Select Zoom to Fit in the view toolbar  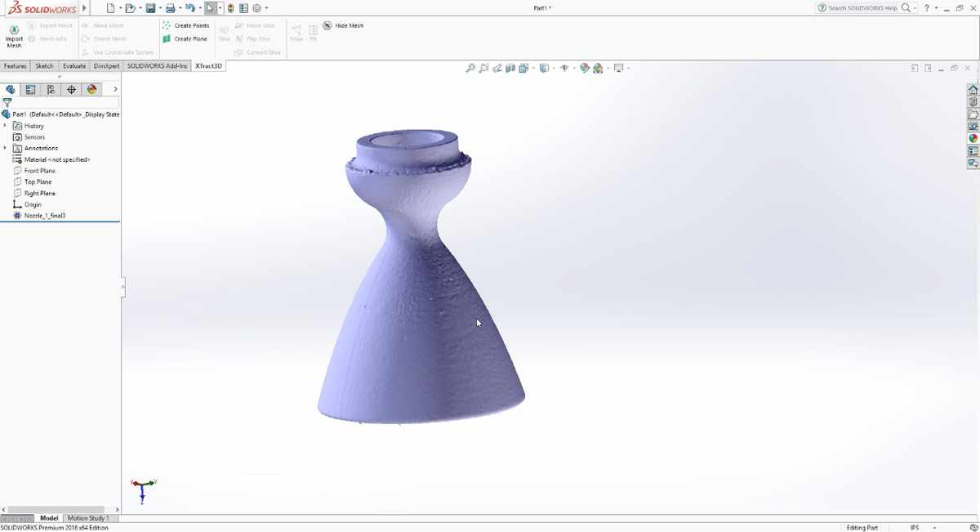[470, 68]
